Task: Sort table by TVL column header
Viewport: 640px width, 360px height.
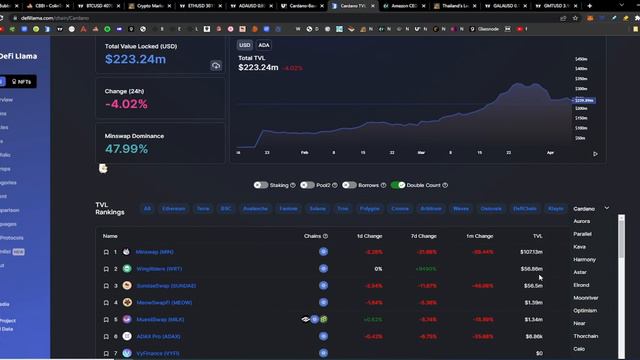Action: tap(538, 236)
